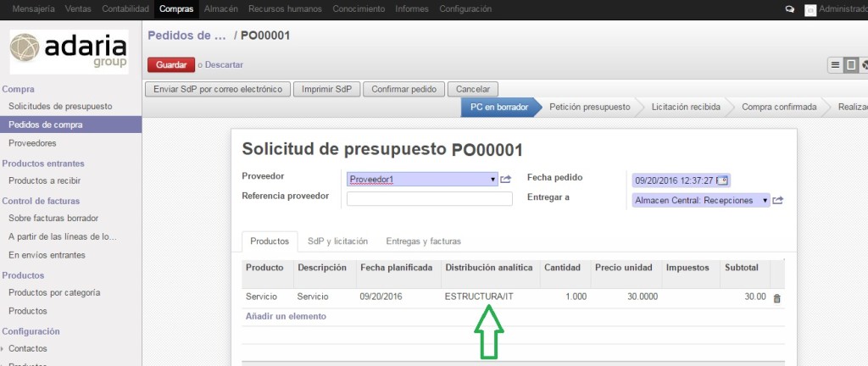The height and width of the screenshot is (366, 868).
Task: Delete the Servicio line with trash icon
Action: point(776,298)
